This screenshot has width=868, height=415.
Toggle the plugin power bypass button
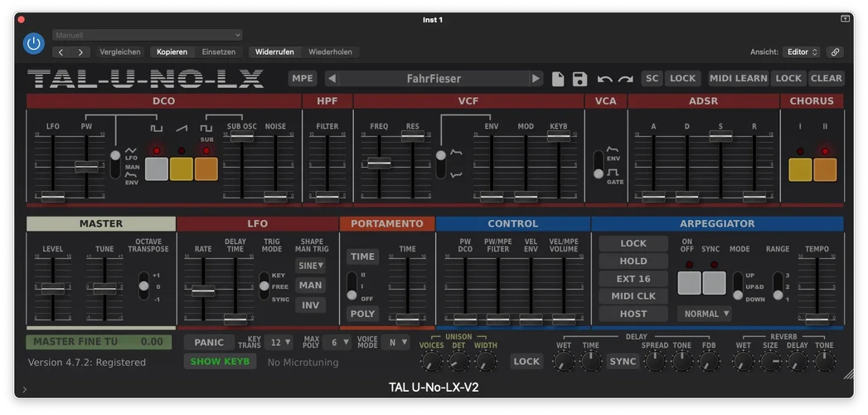(34, 44)
